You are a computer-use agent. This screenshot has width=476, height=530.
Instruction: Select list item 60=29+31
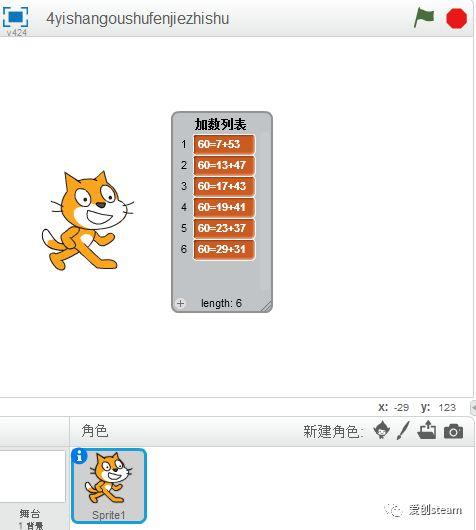pyautogui.click(x=224, y=249)
